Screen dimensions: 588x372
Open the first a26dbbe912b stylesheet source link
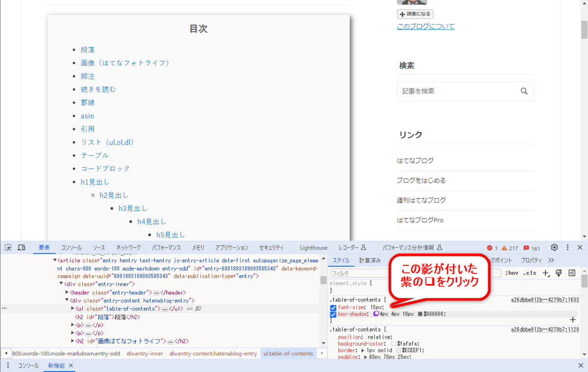coord(545,300)
